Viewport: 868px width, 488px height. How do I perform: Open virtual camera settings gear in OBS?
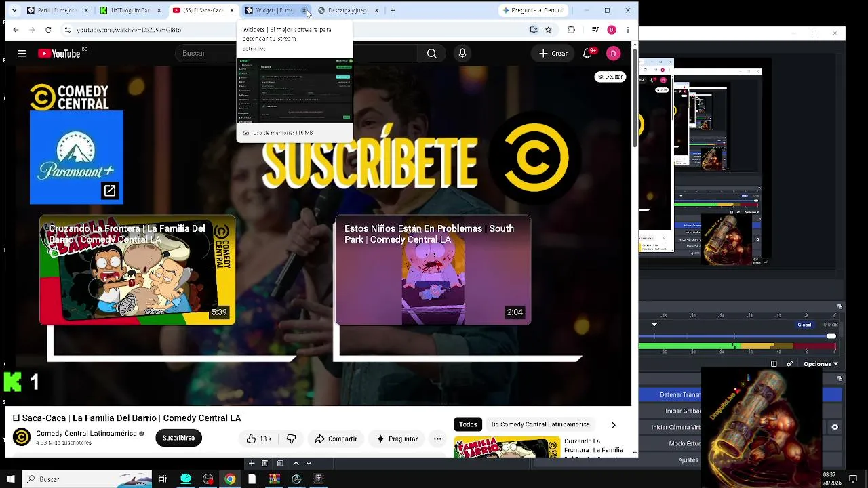835,428
